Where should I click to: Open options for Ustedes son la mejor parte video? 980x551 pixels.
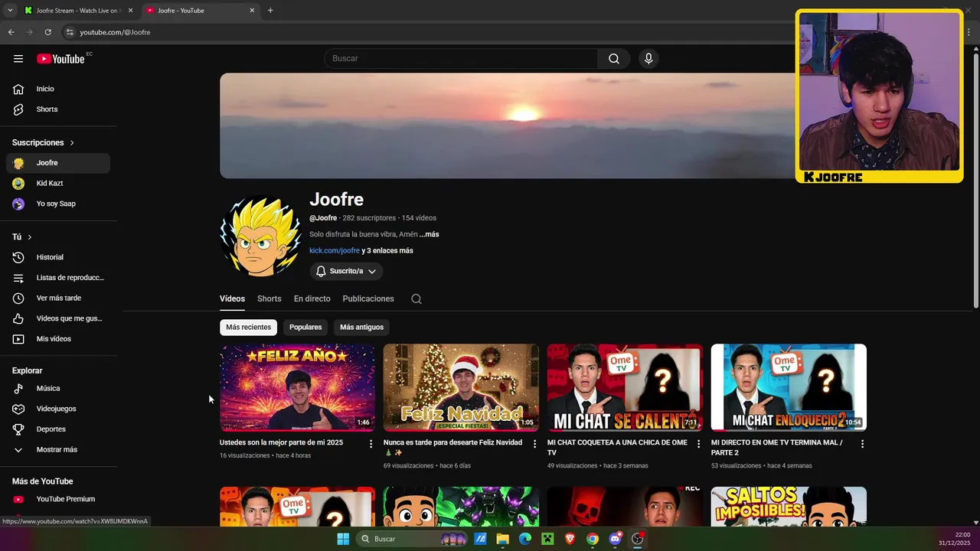pyautogui.click(x=371, y=444)
